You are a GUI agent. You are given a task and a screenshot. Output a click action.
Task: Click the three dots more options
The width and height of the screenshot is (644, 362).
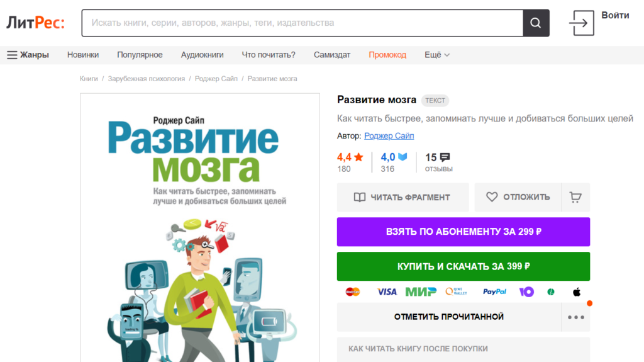[x=576, y=317]
